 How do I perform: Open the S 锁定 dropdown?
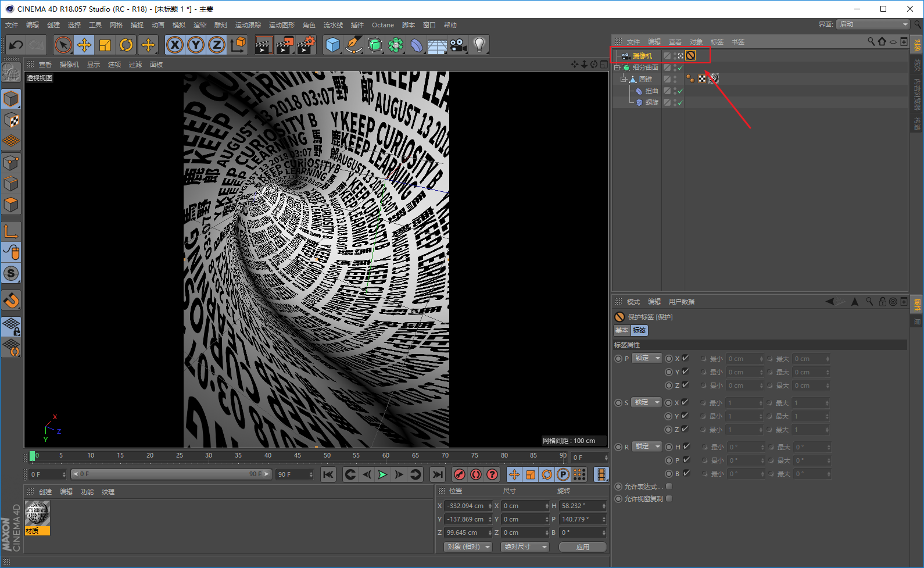[647, 402]
